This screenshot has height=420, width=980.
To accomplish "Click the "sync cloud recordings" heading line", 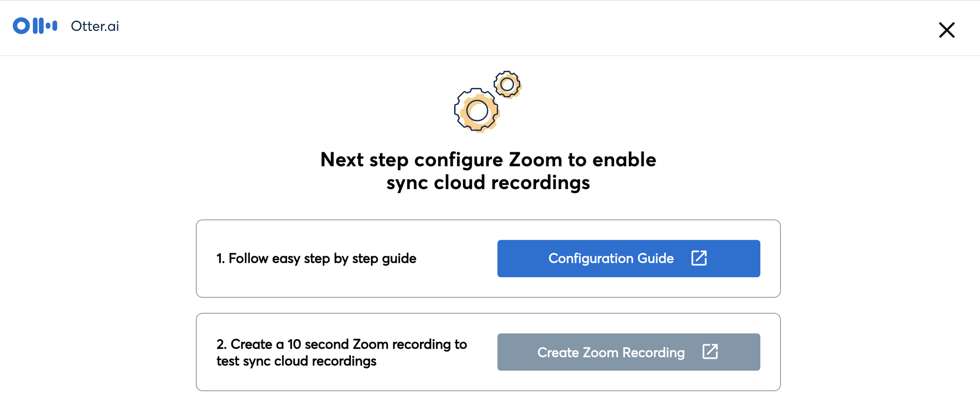I will point(488,182).
